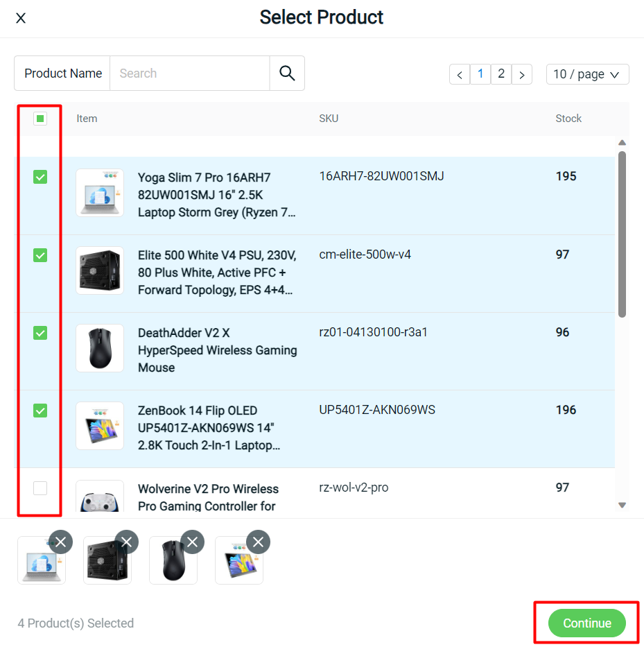Go to previous page arrow

click(460, 75)
